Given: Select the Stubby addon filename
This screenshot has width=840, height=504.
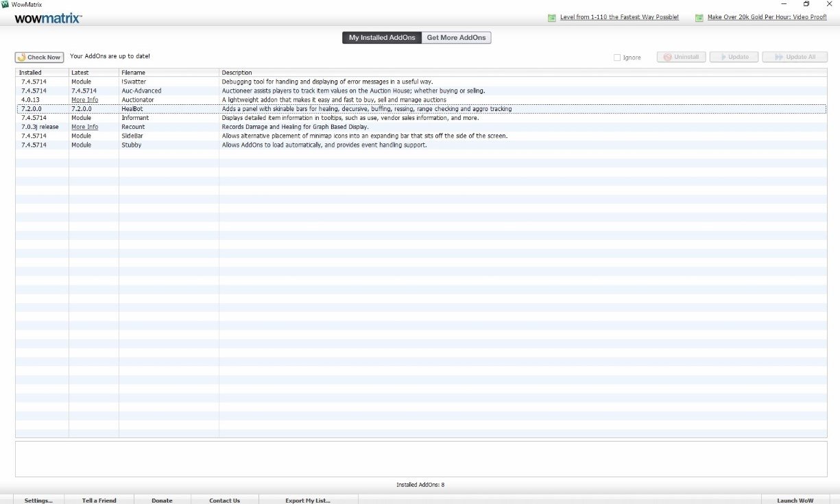Looking at the screenshot, I should (132, 145).
